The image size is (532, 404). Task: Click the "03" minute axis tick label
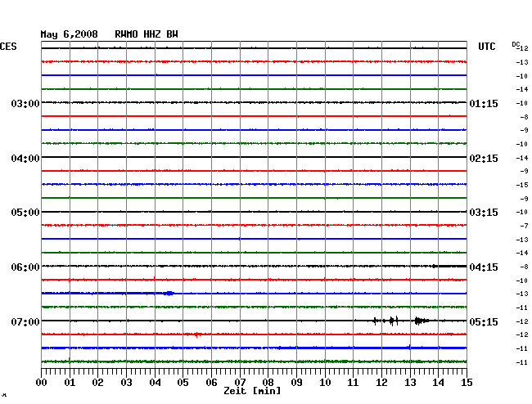coord(126,382)
